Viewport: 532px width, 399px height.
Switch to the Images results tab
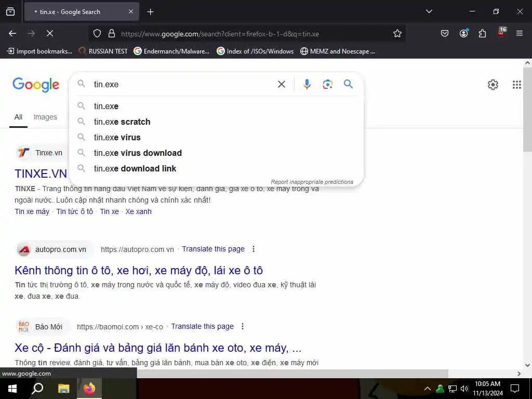coord(45,117)
